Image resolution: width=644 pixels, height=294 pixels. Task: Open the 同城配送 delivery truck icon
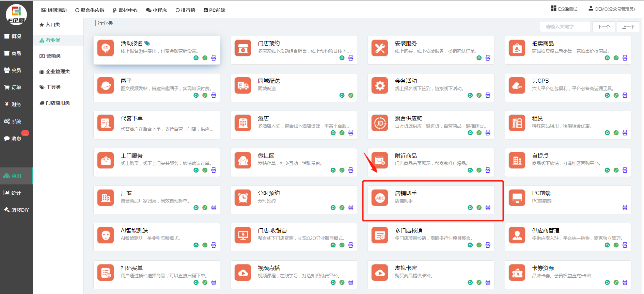(243, 85)
